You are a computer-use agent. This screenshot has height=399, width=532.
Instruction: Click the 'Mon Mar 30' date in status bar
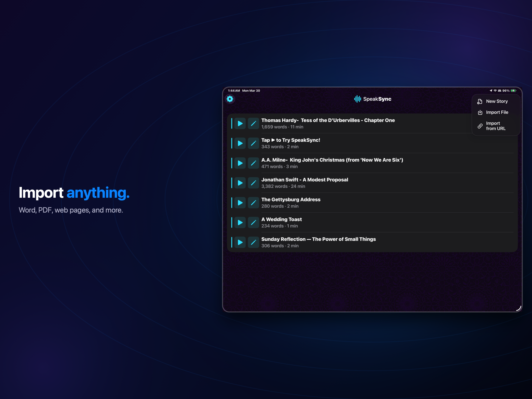[x=251, y=91]
